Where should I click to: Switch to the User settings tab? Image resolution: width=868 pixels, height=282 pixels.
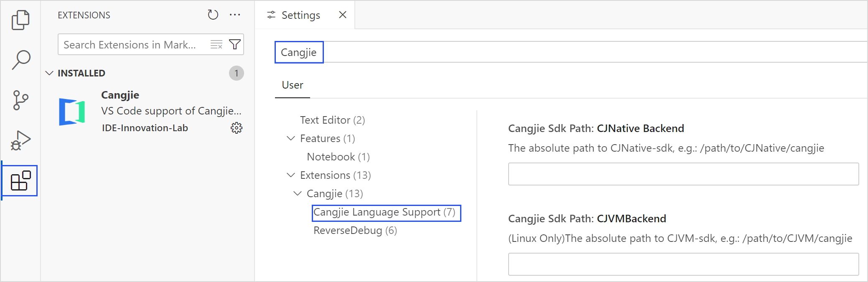point(292,85)
